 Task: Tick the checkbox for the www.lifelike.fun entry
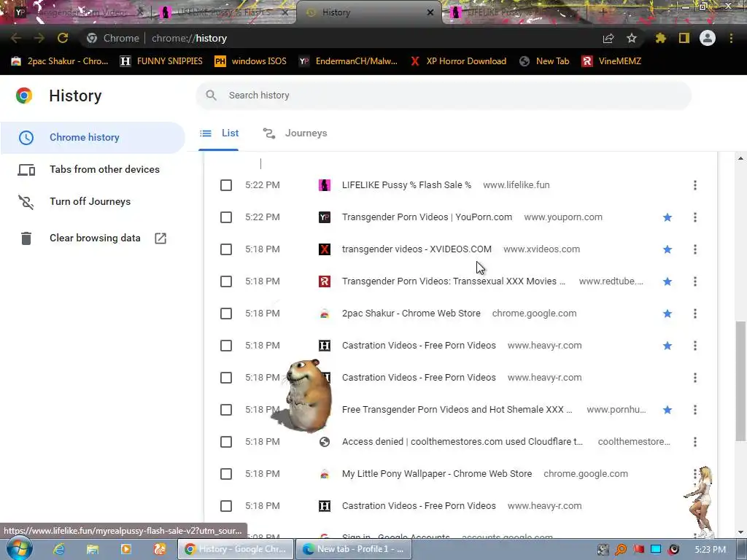tap(226, 185)
